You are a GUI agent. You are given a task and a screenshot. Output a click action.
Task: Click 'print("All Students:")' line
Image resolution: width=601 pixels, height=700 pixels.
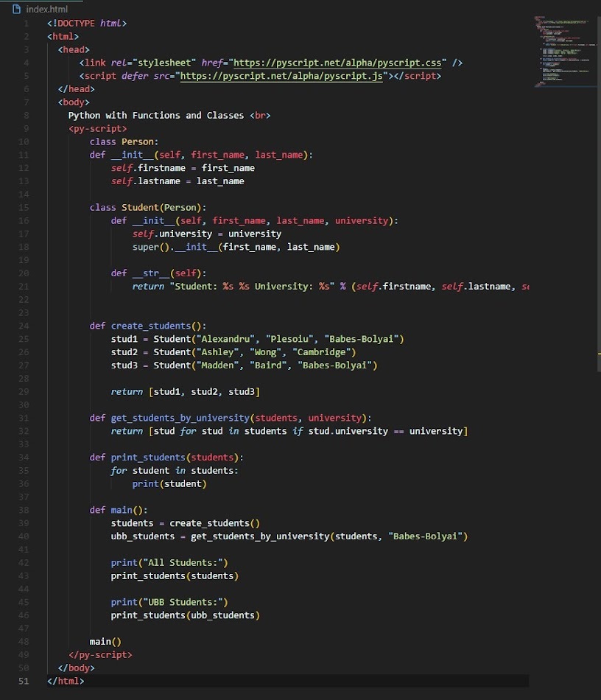[169, 563]
